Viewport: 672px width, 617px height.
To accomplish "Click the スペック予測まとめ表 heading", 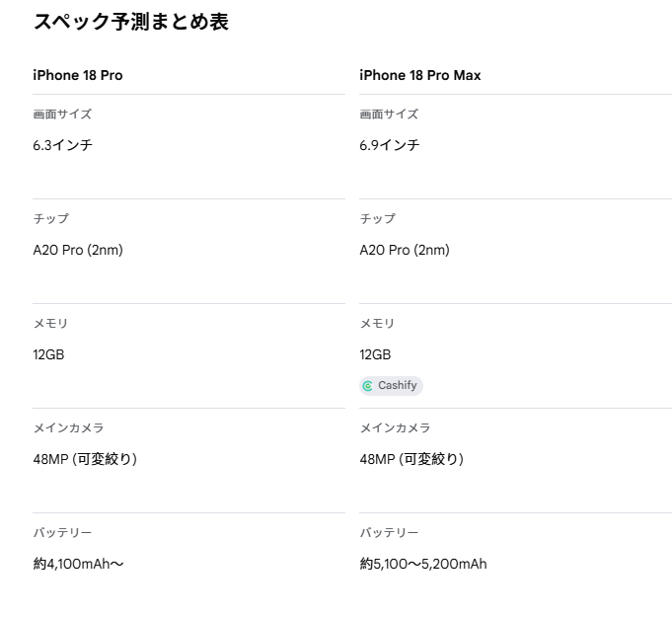I will click(131, 22).
